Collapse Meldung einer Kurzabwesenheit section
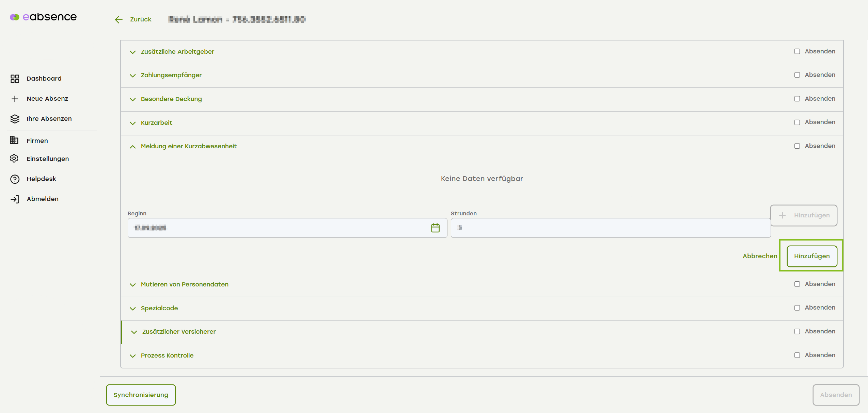The width and height of the screenshot is (868, 413). click(x=133, y=147)
